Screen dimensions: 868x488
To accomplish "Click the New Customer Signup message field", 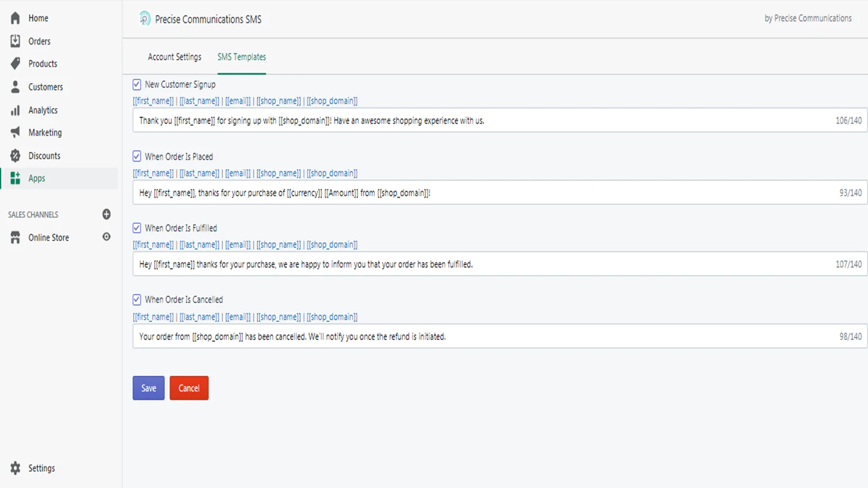I will [x=500, y=120].
